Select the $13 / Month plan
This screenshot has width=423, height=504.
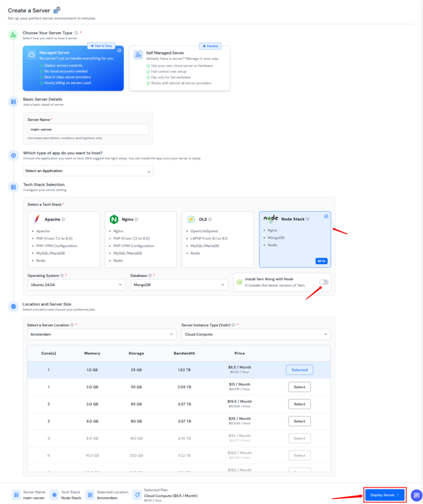[299, 387]
